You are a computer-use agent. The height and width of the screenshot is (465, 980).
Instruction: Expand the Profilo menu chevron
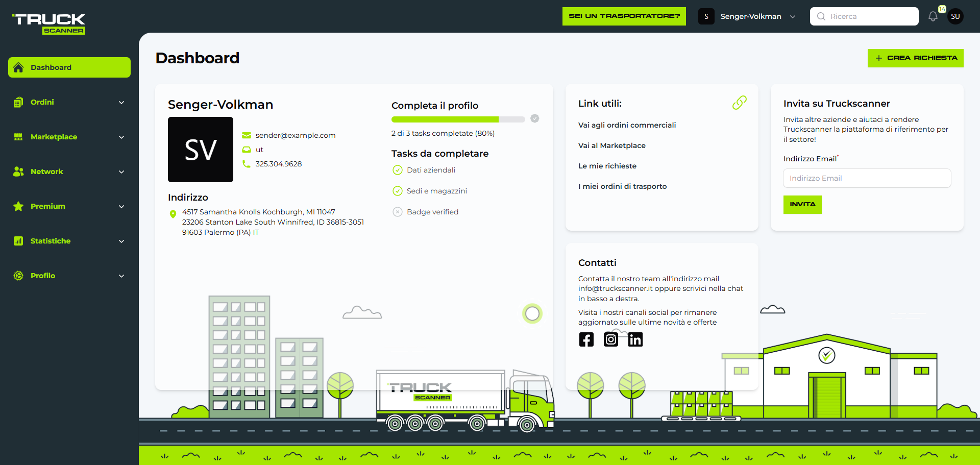pyautogui.click(x=121, y=276)
